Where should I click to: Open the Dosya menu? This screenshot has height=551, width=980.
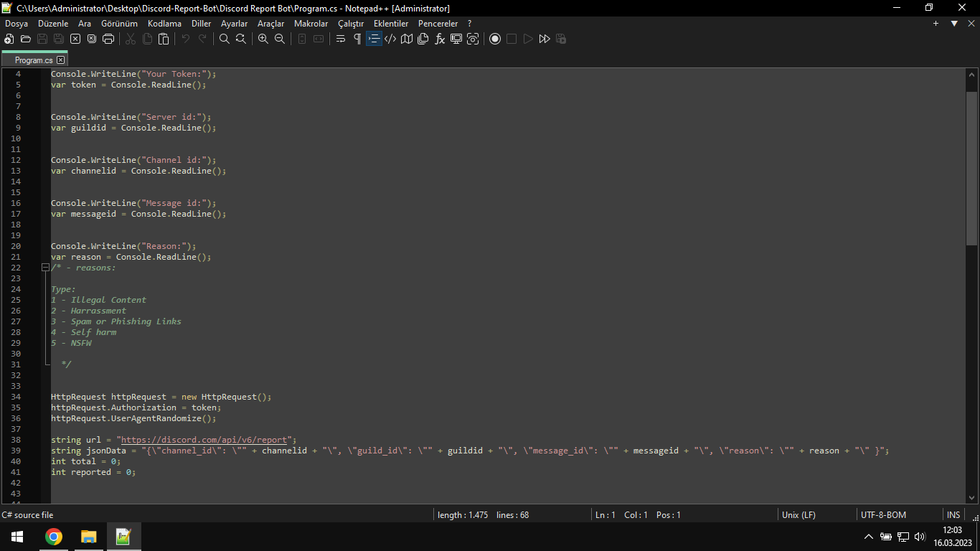pos(17,24)
